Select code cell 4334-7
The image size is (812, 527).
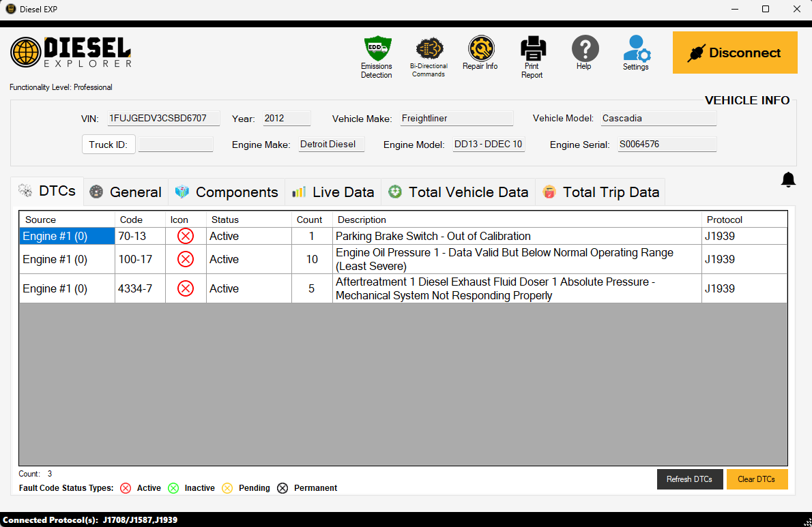(x=140, y=288)
